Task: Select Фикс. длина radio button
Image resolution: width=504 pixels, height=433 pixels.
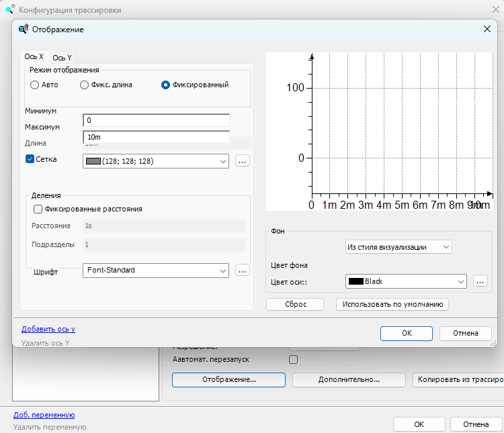Action: pos(85,85)
